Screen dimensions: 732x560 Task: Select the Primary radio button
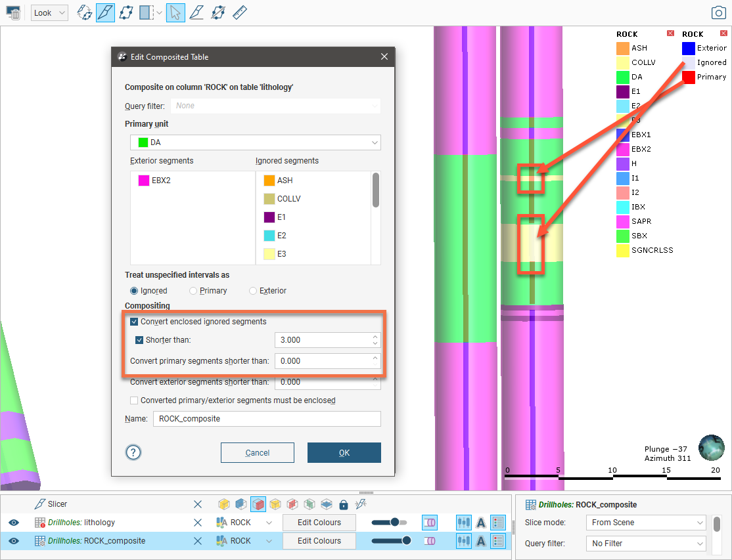(x=193, y=291)
